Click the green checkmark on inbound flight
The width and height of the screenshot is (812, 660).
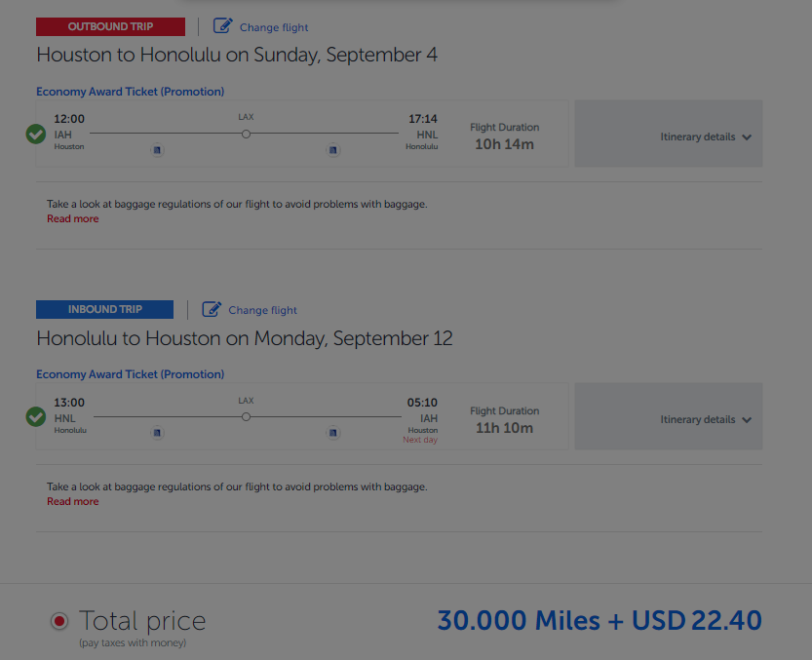[35, 416]
